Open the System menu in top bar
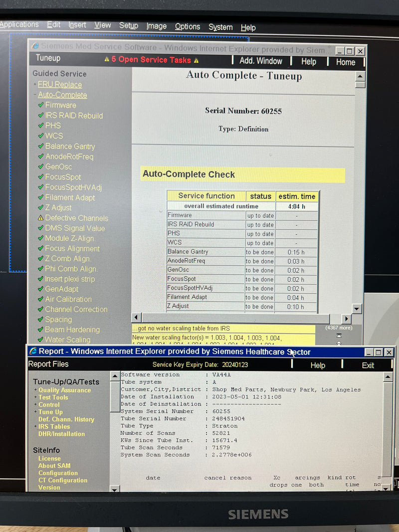Screen dimensions: 399x532 point(220,27)
